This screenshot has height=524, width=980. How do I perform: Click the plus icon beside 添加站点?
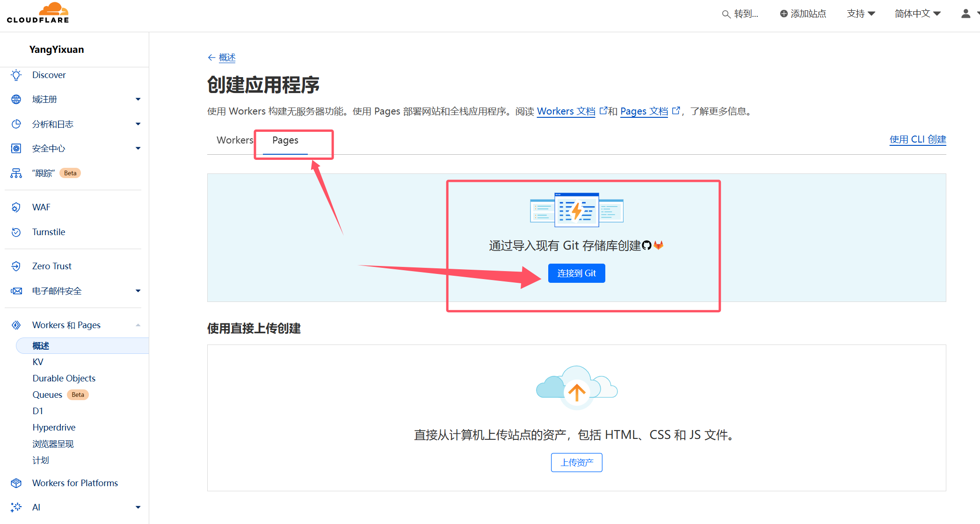pyautogui.click(x=784, y=14)
